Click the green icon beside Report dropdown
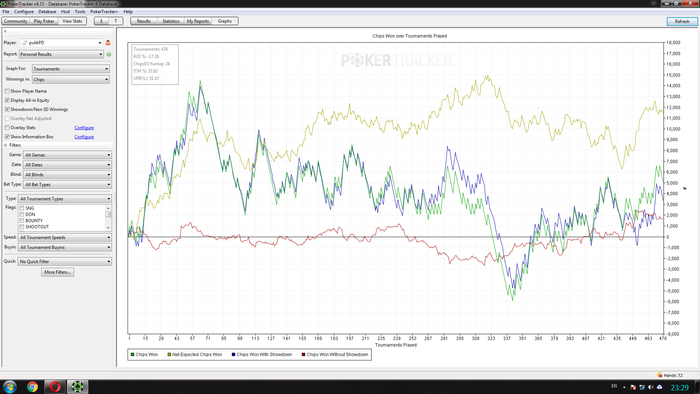 click(x=109, y=54)
